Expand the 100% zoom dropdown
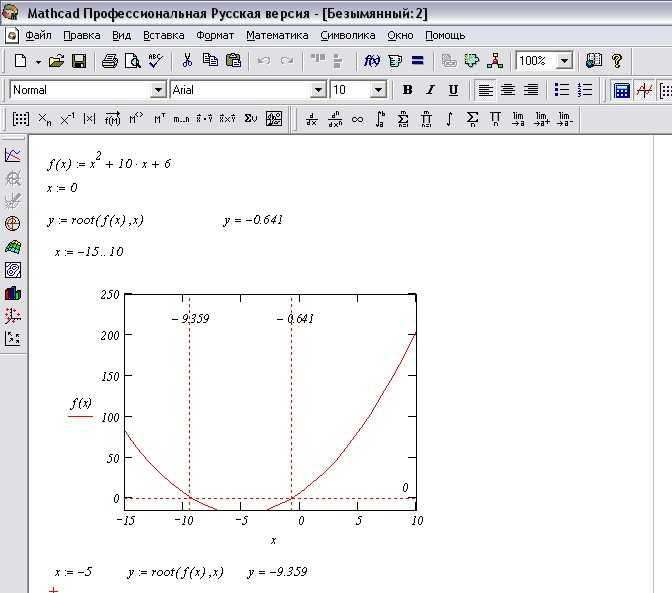The image size is (672, 593). click(x=564, y=61)
